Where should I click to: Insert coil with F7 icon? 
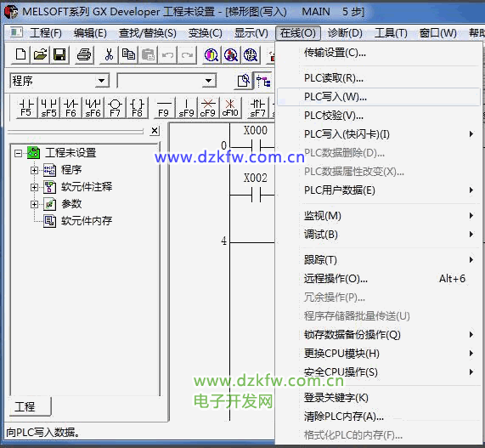tap(115, 108)
